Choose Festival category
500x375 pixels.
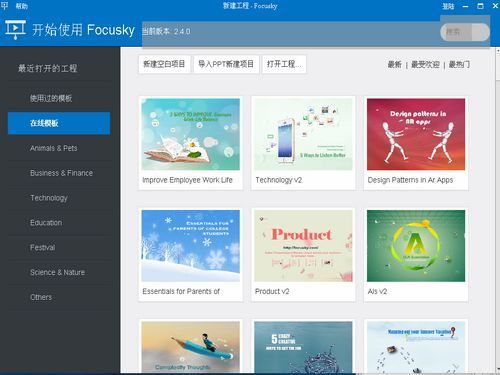tap(42, 248)
